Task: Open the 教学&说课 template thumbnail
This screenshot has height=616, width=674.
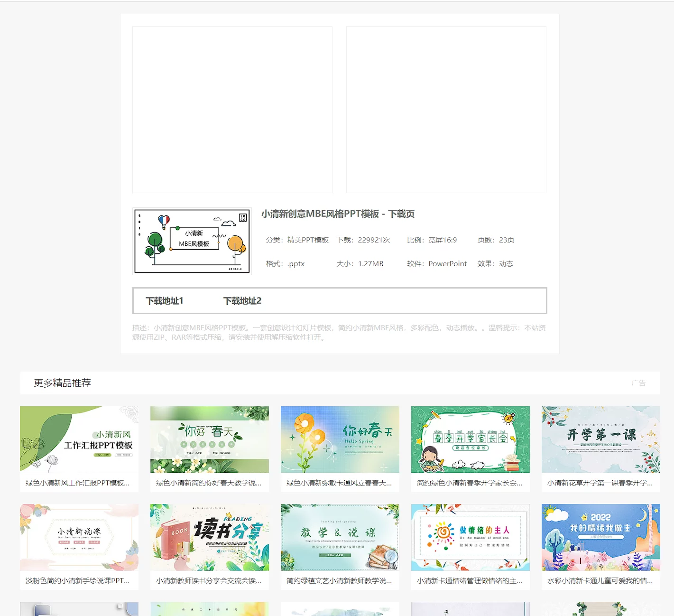Action: click(x=340, y=537)
